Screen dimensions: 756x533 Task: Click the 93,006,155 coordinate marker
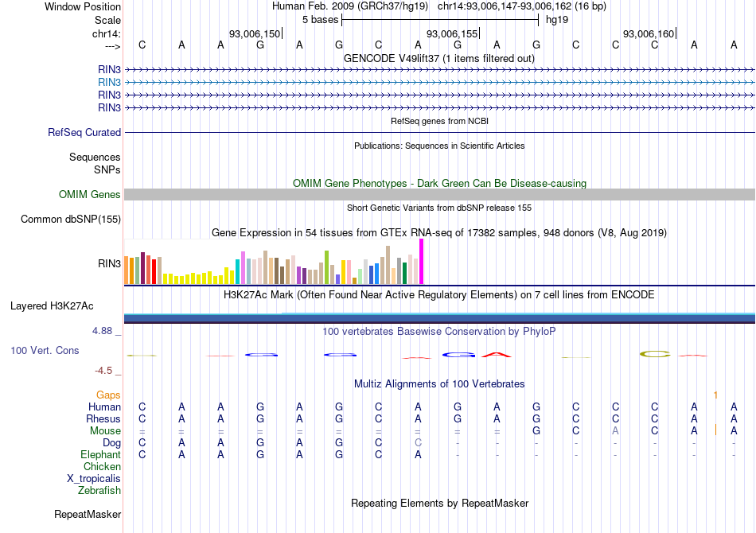point(452,33)
